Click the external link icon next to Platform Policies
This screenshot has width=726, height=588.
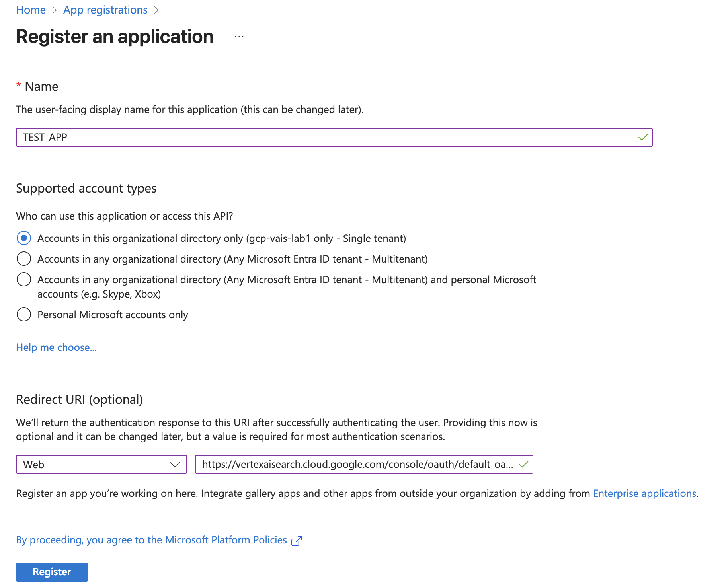296,540
